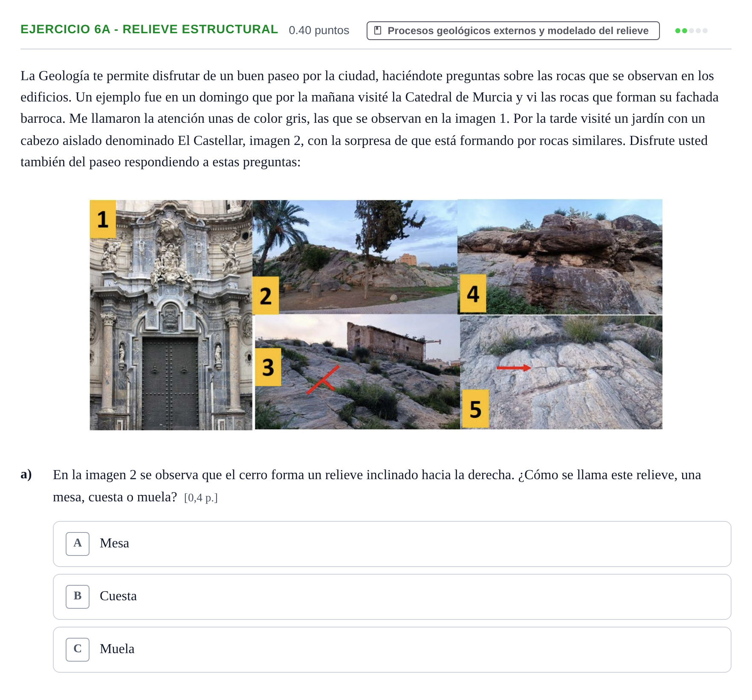Click the exercise title Ejercicio 6A
The height and width of the screenshot is (700, 752).
tap(149, 29)
